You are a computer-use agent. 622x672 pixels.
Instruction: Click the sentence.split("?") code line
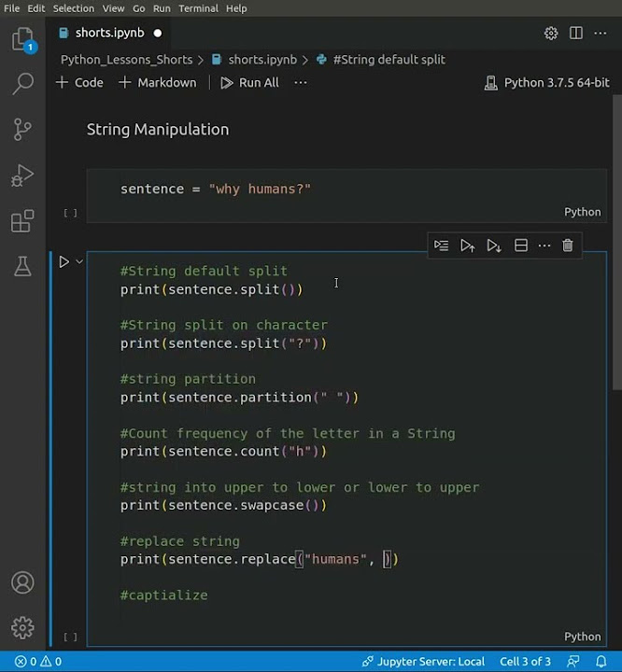tap(223, 343)
